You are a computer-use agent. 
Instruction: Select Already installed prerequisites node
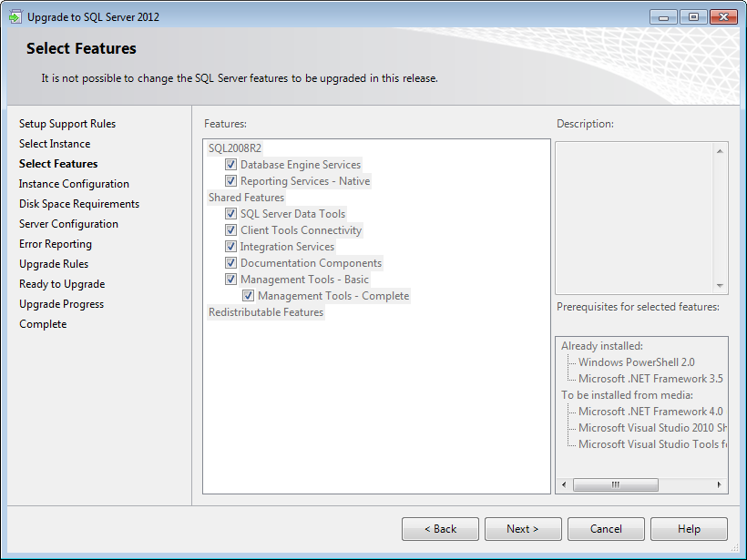click(x=602, y=346)
